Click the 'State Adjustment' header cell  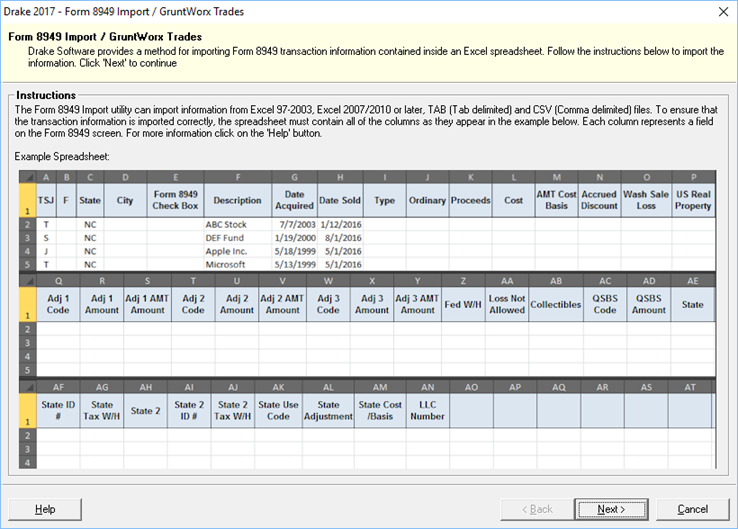(328, 410)
